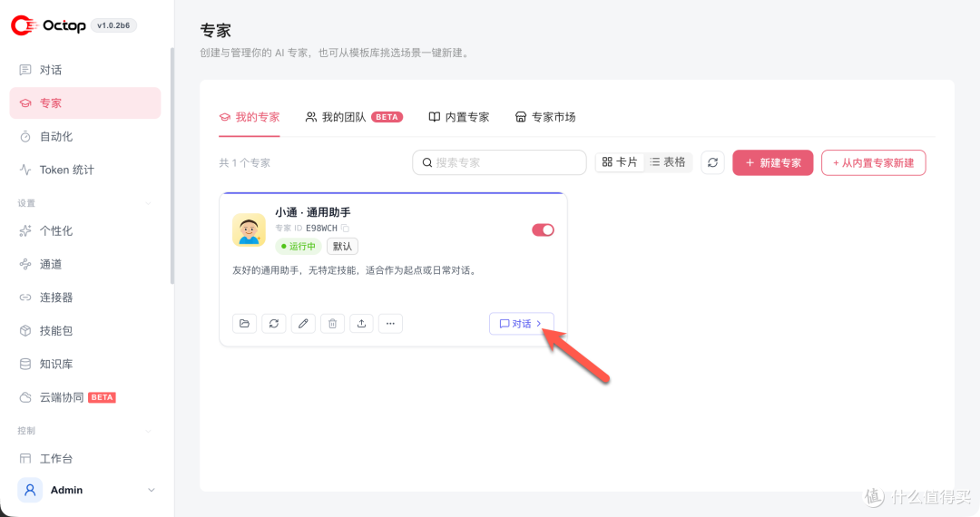Open 自动化 sidebar item
Viewport: 980px width, 517px height.
point(85,137)
